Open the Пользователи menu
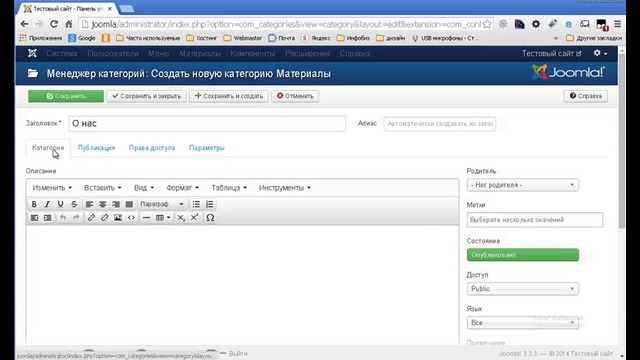 (x=113, y=53)
